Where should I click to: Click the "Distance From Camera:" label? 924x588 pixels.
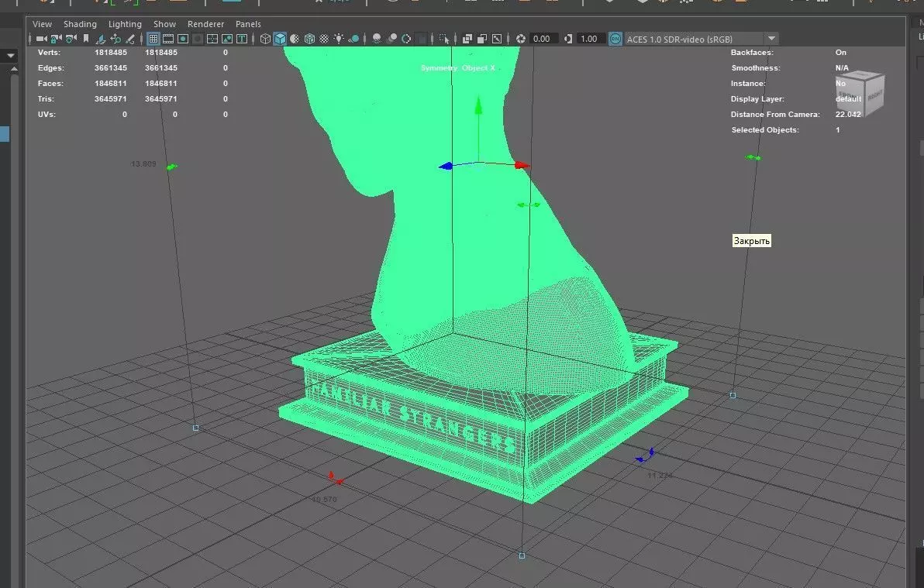[775, 115]
